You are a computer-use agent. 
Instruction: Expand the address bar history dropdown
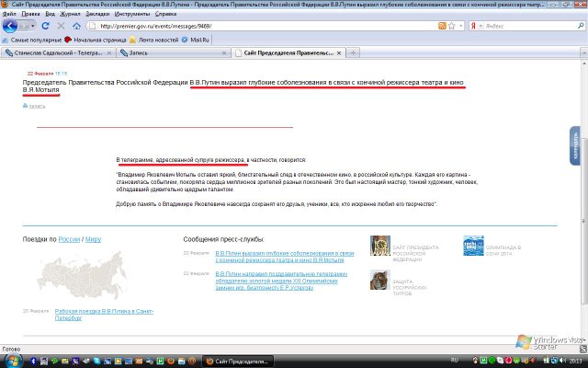point(459,26)
